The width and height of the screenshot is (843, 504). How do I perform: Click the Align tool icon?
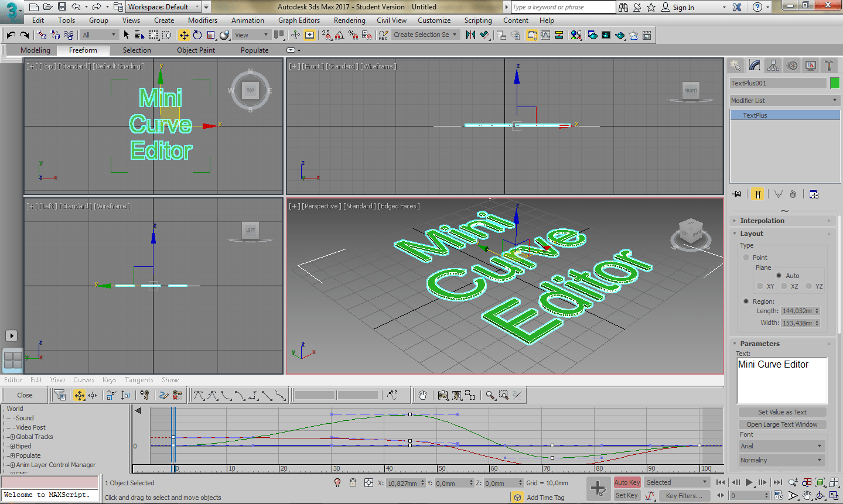(484, 35)
